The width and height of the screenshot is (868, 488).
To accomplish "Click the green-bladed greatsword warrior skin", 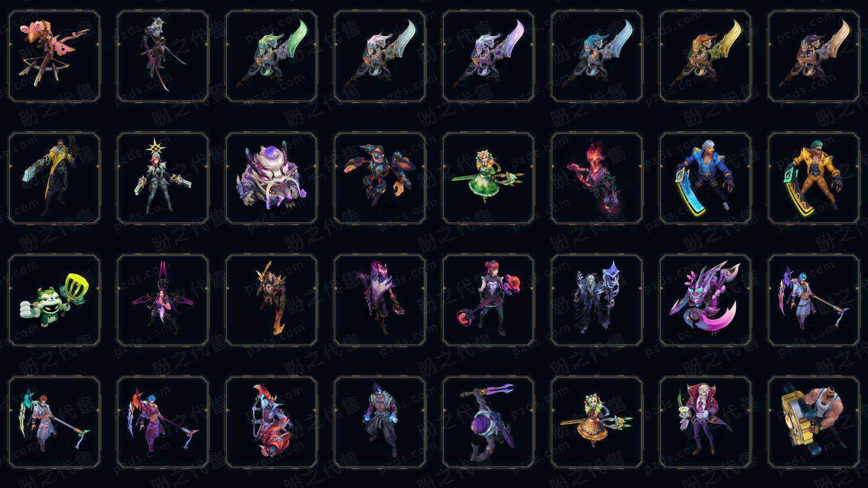I will 271,56.
